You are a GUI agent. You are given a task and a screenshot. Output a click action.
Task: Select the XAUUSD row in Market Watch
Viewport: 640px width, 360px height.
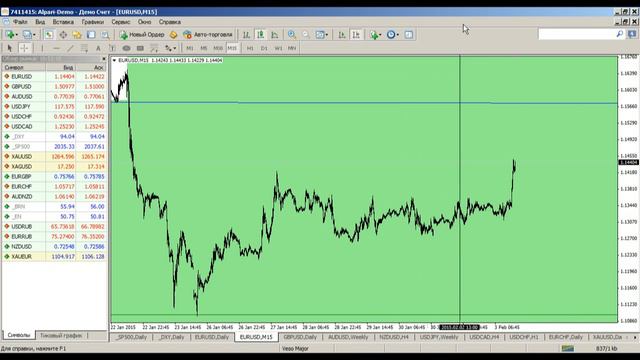coord(54,156)
